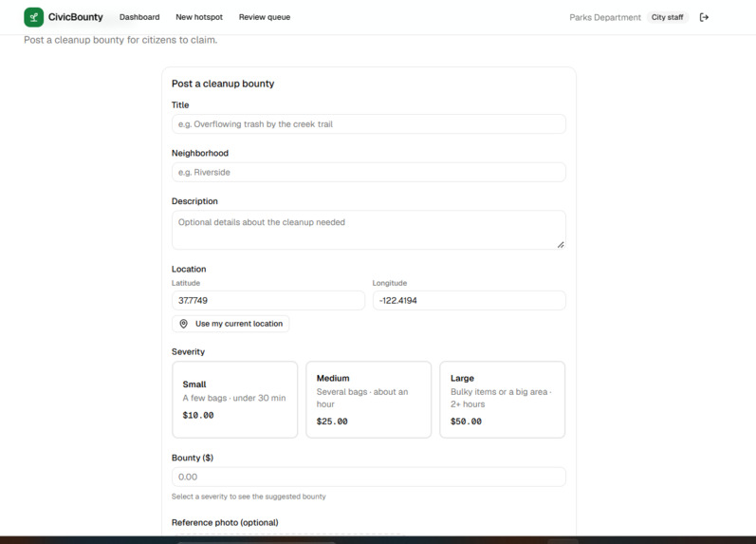Click the CivicBounty brand name
756x544 pixels.
76,17
